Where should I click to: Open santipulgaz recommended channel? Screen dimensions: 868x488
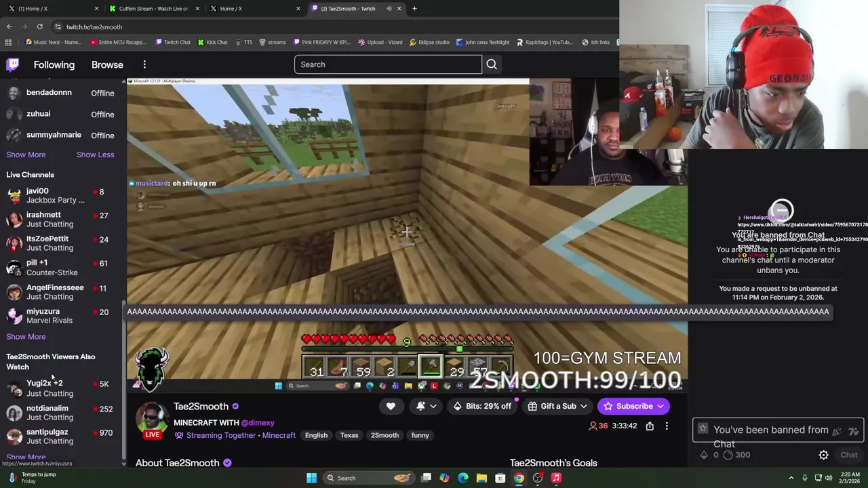click(x=62, y=436)
